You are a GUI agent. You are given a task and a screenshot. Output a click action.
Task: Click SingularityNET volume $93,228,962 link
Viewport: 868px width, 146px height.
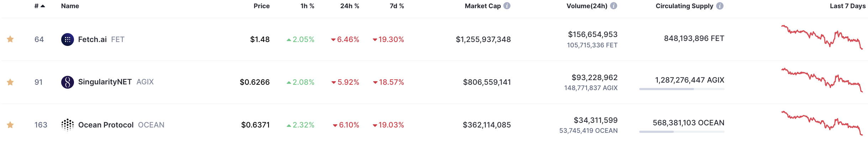(594, 78)
